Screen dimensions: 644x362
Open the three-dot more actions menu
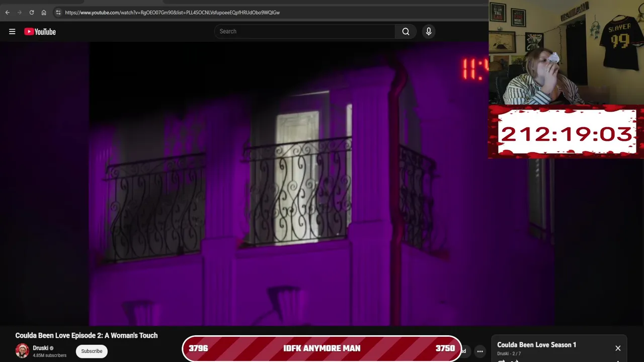(x=480, y=351)
